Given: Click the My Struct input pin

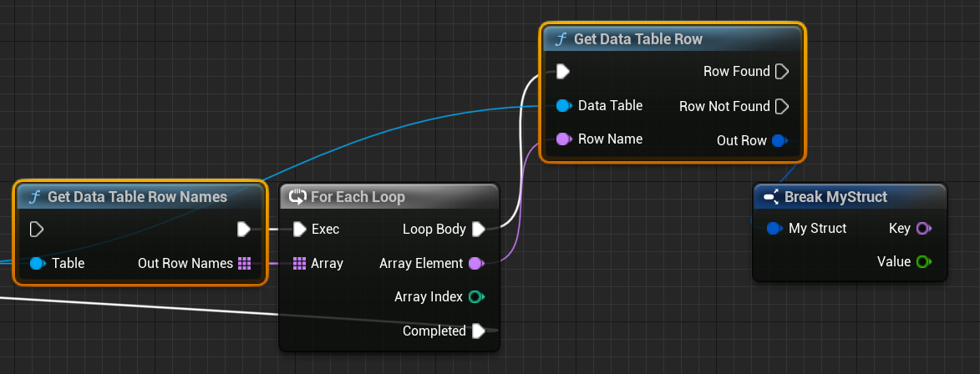Looking at the screenshot, I should [774, 228].
